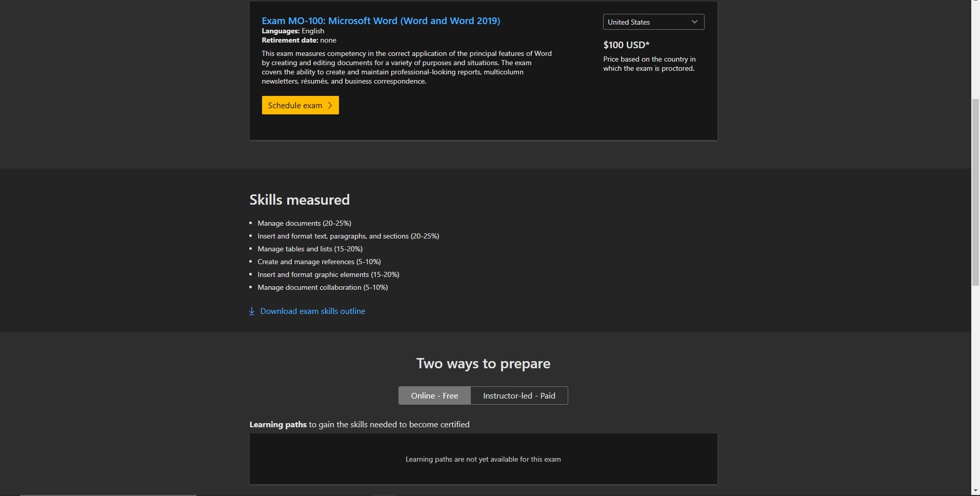
Task: Open the Exam MO-100 Microsoft Word link
Action: pos(381,21)
